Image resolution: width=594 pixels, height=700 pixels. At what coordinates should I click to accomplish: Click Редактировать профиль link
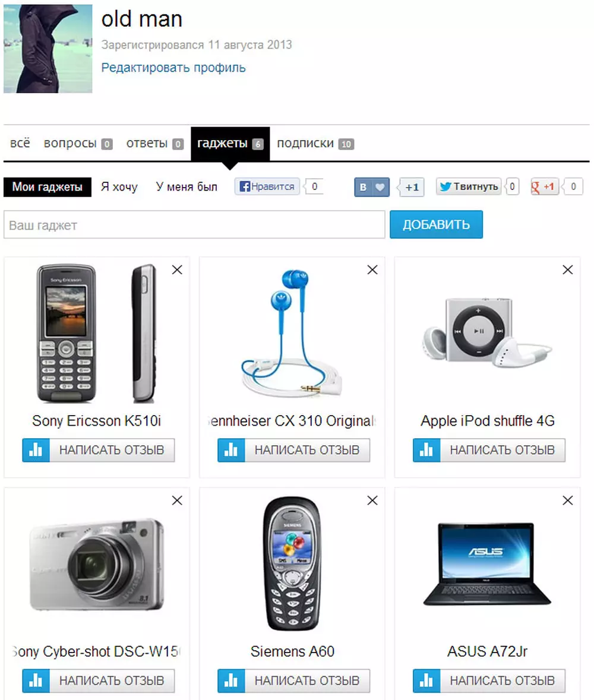173,68
